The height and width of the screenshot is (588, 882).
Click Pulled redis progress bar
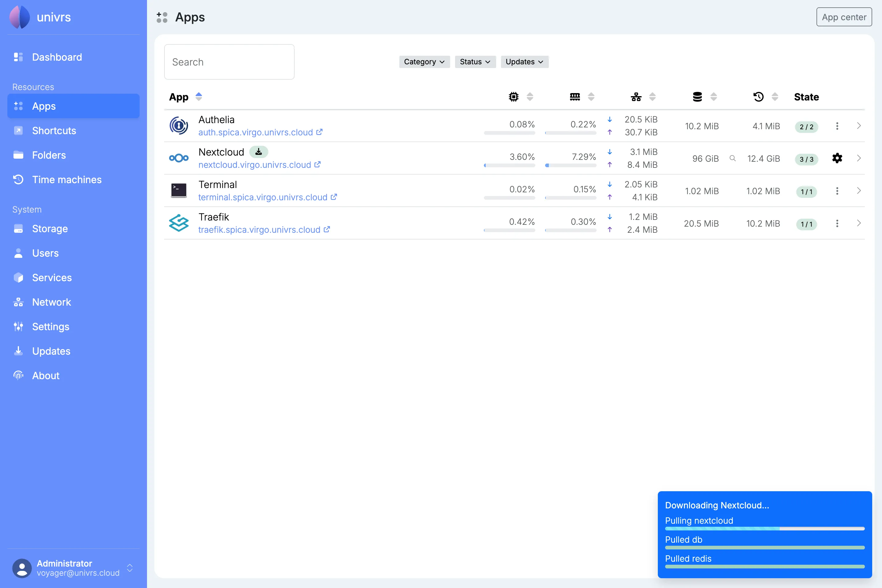click(x=765, y=566)
